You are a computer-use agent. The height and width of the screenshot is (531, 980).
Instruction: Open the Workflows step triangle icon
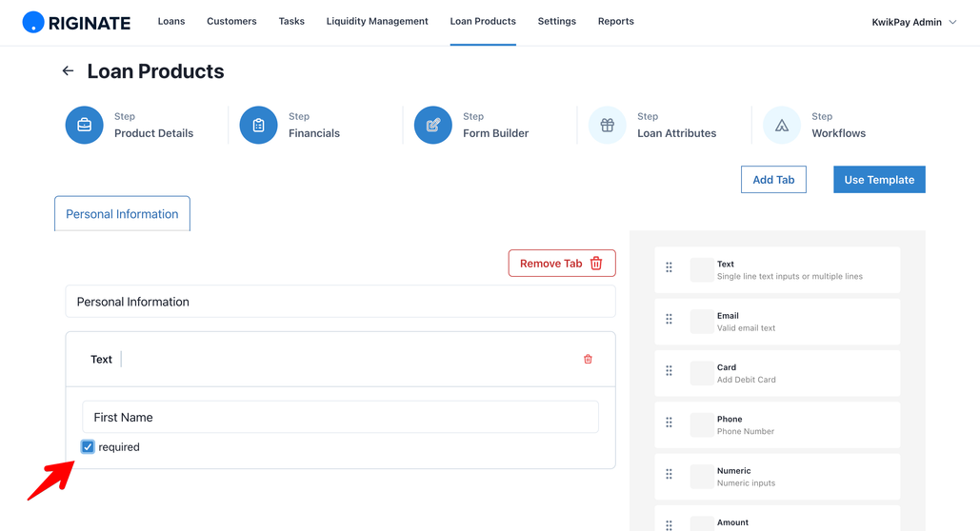pos(781,125)
